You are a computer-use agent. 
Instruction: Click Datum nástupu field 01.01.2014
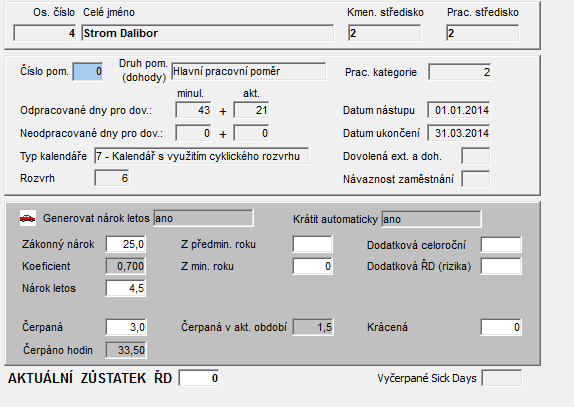pos(459,110)
